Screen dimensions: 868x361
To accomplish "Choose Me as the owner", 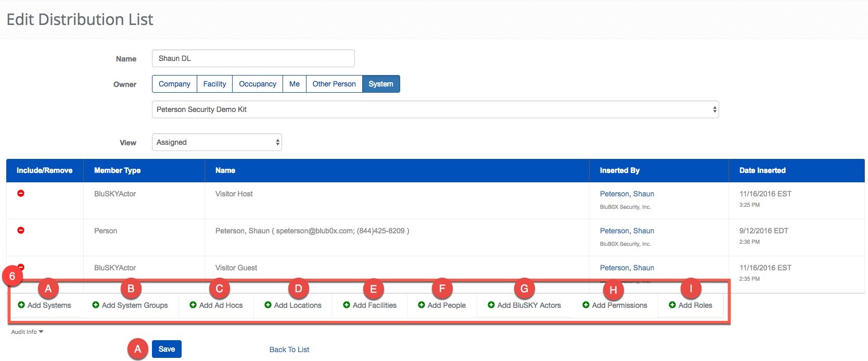I will (295, 84).
